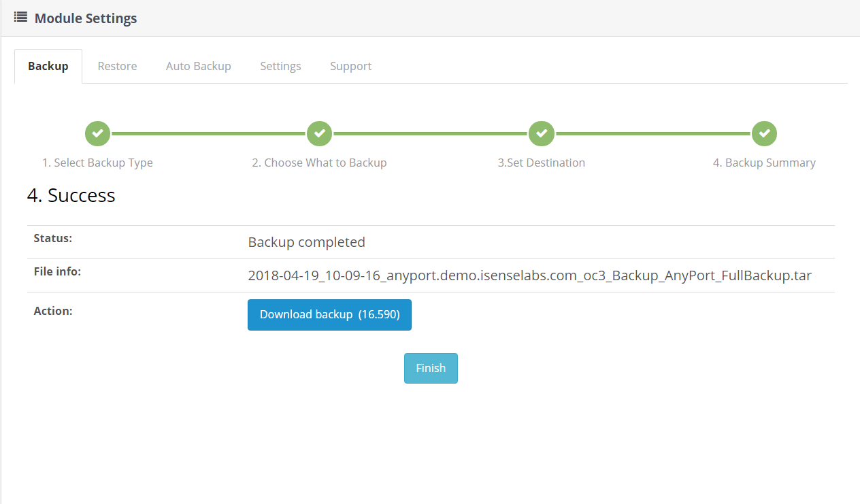Click the Module Settings list icon
The width and height of the screenshot is (860, 504).
20,18
